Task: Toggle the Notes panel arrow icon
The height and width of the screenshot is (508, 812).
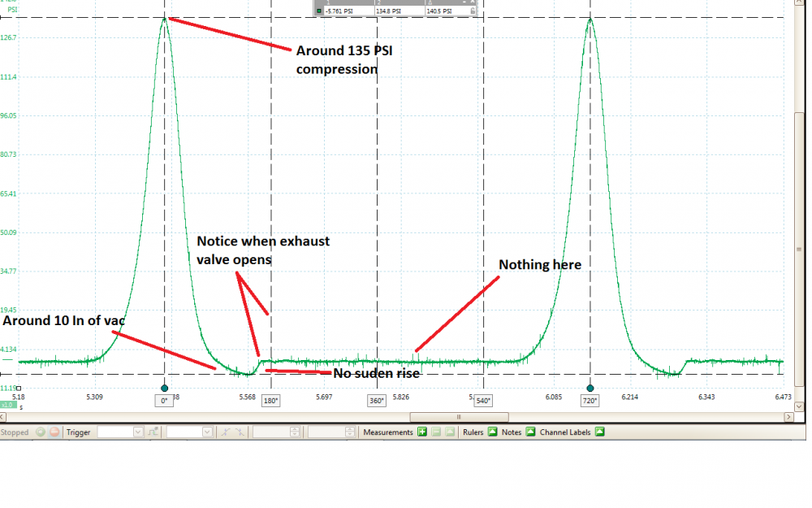Action: 531,432
